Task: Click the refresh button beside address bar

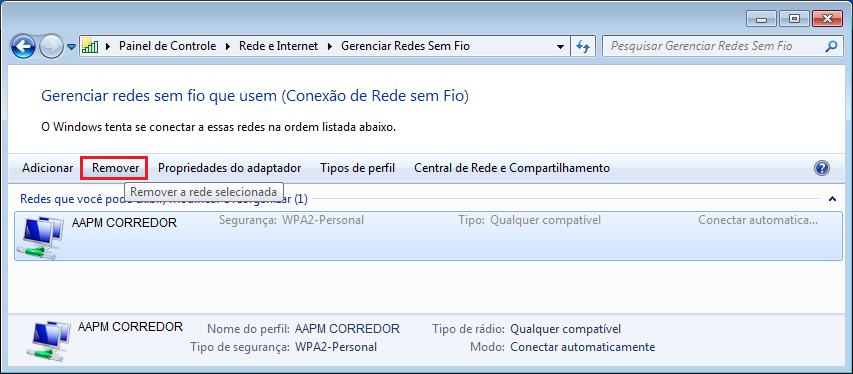Action: pos(583,47)
